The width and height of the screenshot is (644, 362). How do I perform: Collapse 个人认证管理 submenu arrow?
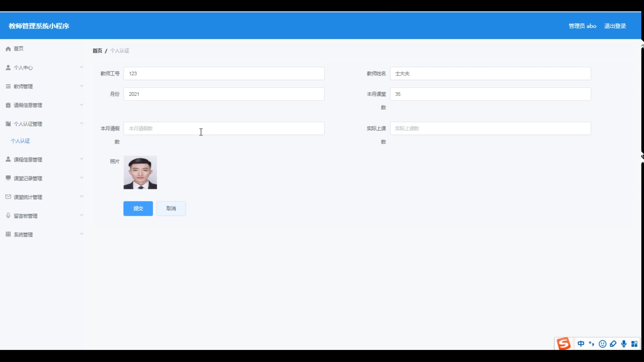pos(82,123)
